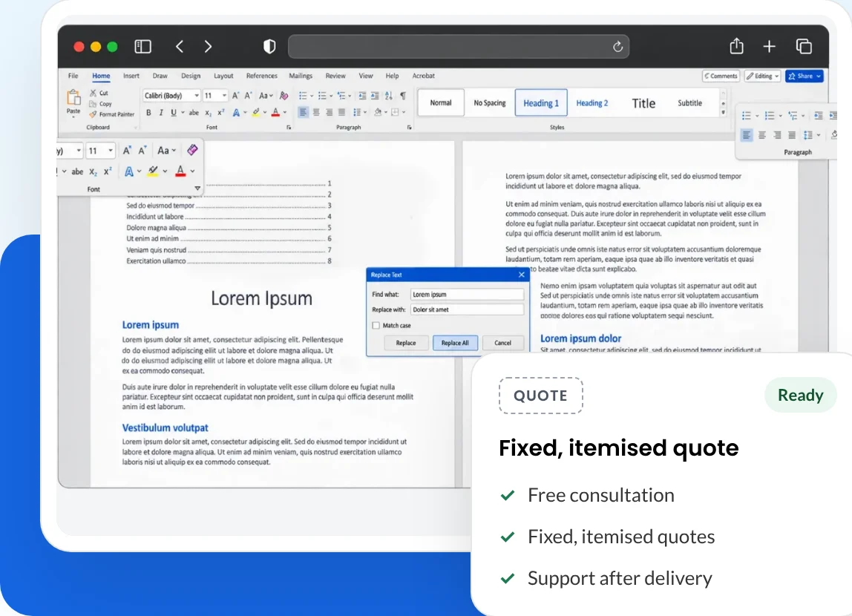Open the Acrobat tab
The image size is (852, 616).
[423, 76]
